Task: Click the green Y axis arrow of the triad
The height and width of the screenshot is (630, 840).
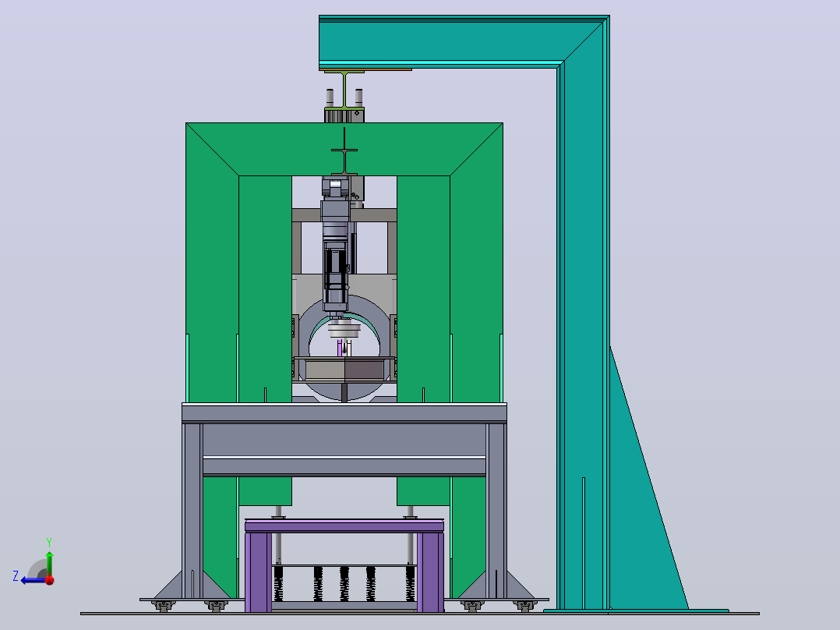Action: point(49,562)
